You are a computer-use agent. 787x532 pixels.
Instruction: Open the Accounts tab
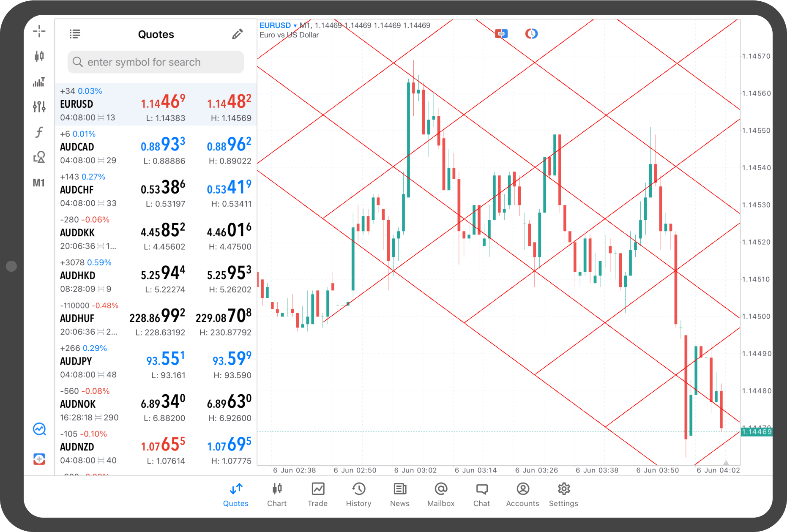(523, 495)
